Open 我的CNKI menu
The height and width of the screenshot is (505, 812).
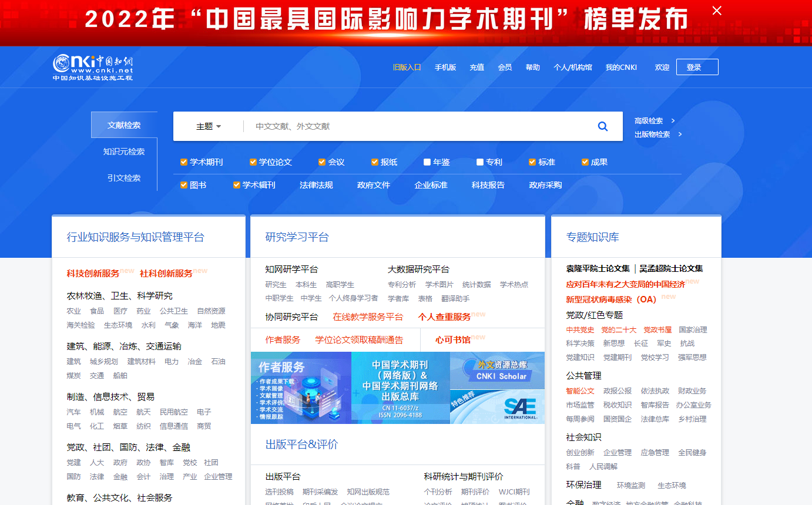(621, 68)
